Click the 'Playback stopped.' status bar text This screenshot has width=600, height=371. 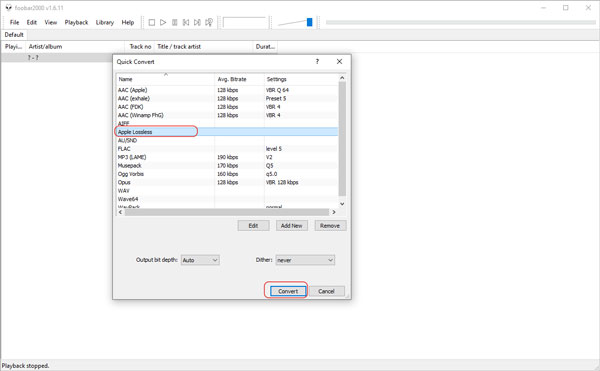click(x=26, y=366)
